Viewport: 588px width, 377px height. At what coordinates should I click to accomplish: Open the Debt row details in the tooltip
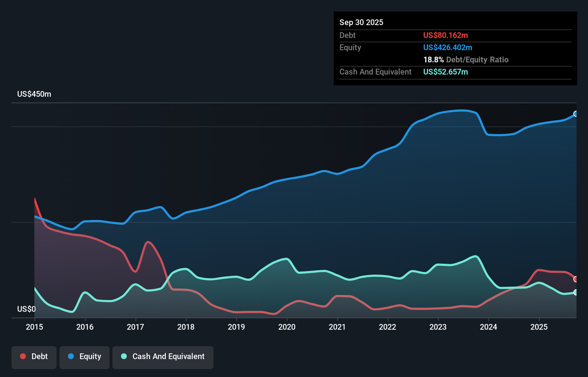pos(347,35)
